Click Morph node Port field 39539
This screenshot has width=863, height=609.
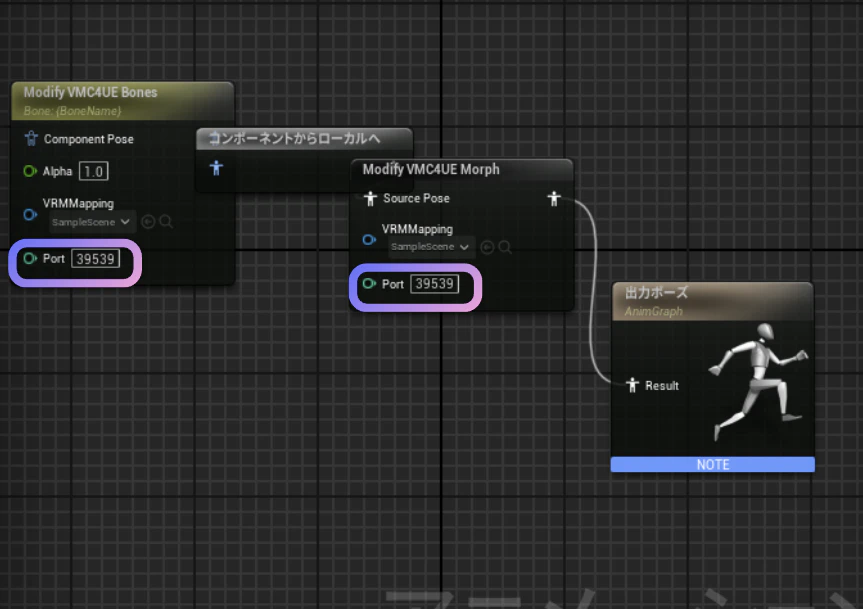click(435, 284)
